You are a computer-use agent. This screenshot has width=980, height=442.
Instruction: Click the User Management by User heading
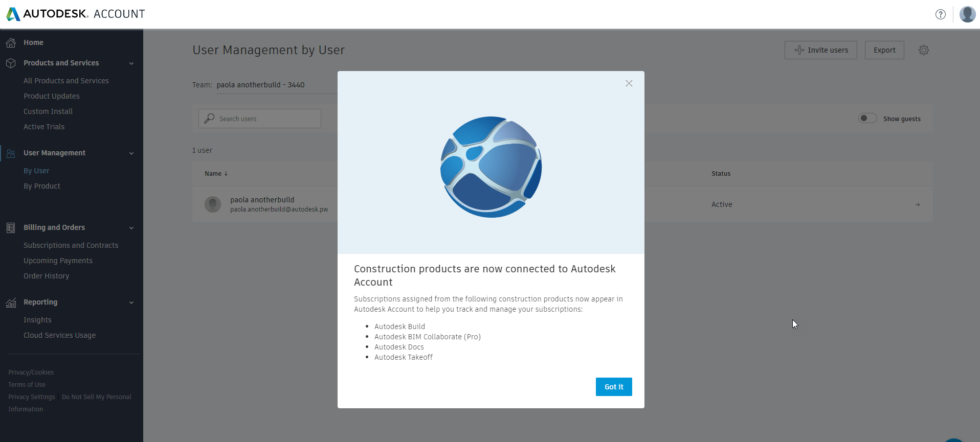click(x=269, y=50)
